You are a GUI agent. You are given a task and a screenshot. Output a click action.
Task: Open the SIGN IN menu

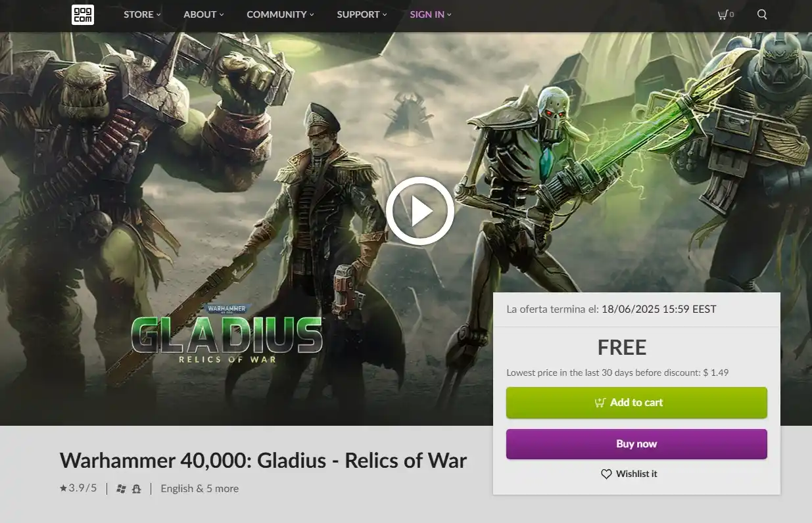click(431, 14)
